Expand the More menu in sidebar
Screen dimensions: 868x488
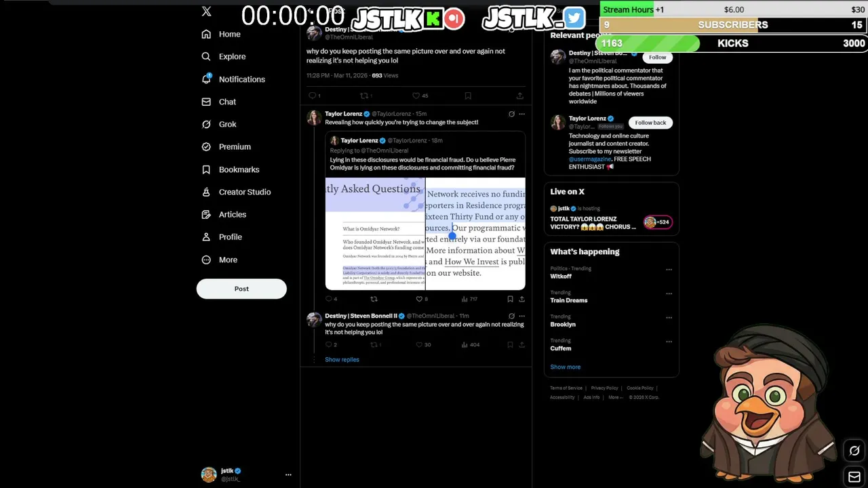click(219, 260)
